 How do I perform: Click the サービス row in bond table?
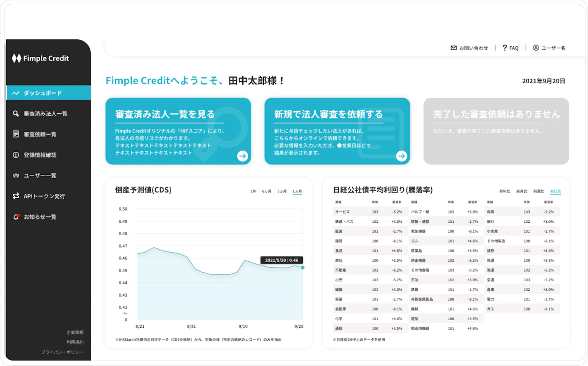pos(370,212)
